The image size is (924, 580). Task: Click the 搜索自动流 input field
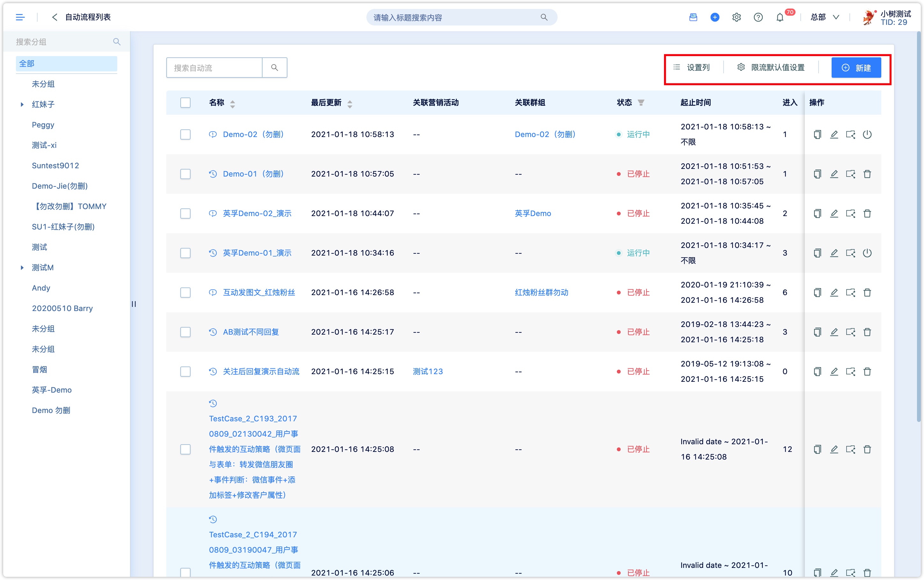tap(214, 68)
